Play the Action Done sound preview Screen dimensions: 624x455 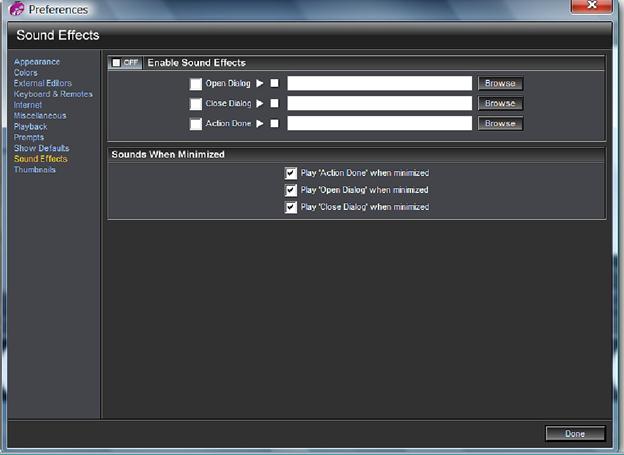pos(260,123)
